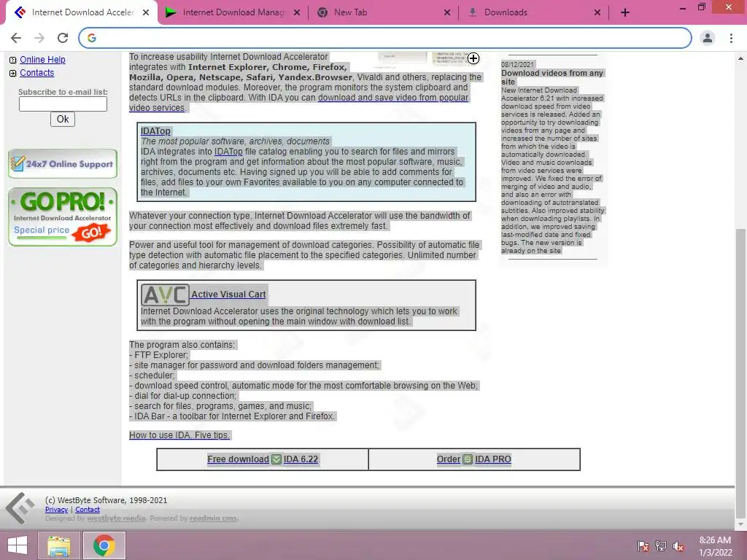The width and height of the screenshot is (747, 560).
Task: Open the Action Center flag tray icon
Action: (643, 546)
